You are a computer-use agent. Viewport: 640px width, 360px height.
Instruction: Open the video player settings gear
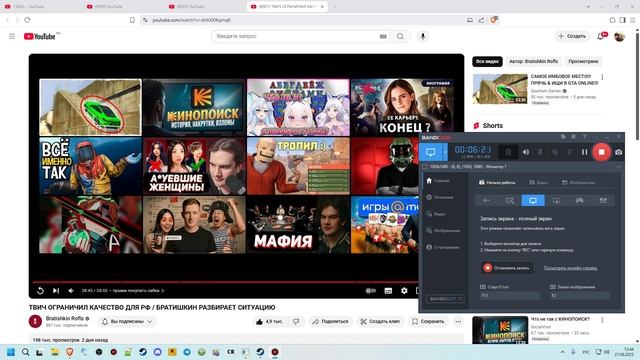[x=404, y=291]
